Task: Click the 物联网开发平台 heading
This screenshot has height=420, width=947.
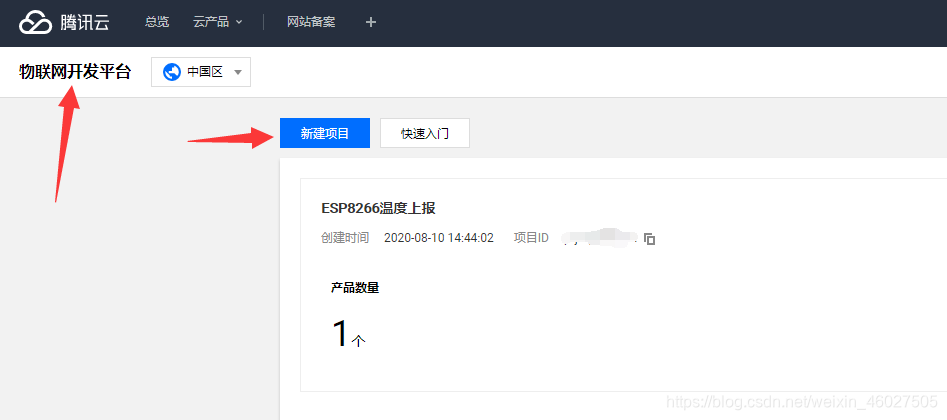Action: click(x=75, y=73)
